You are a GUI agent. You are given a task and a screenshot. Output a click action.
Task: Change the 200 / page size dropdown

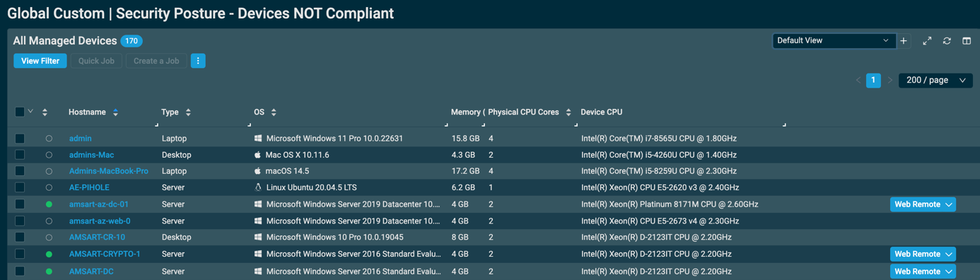pyautogui.click(x=935, y=81)
